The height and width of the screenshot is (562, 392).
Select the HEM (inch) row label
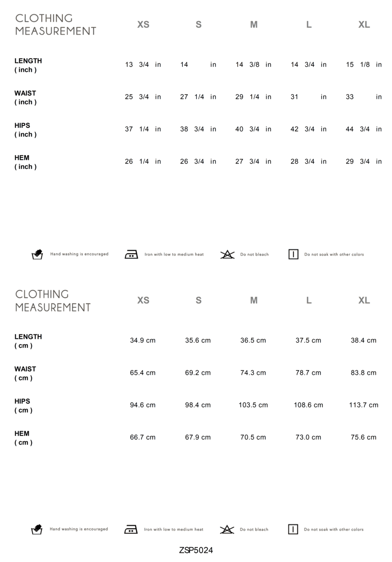pyautogui.click(x=25, y=162)
